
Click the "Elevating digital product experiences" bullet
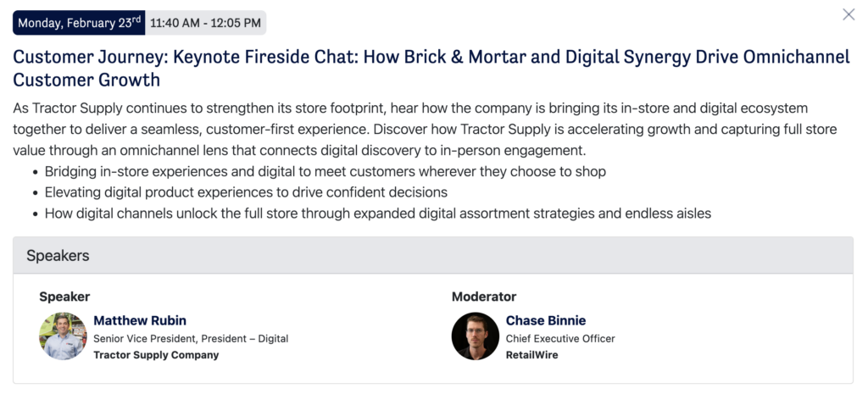[246, 192]
